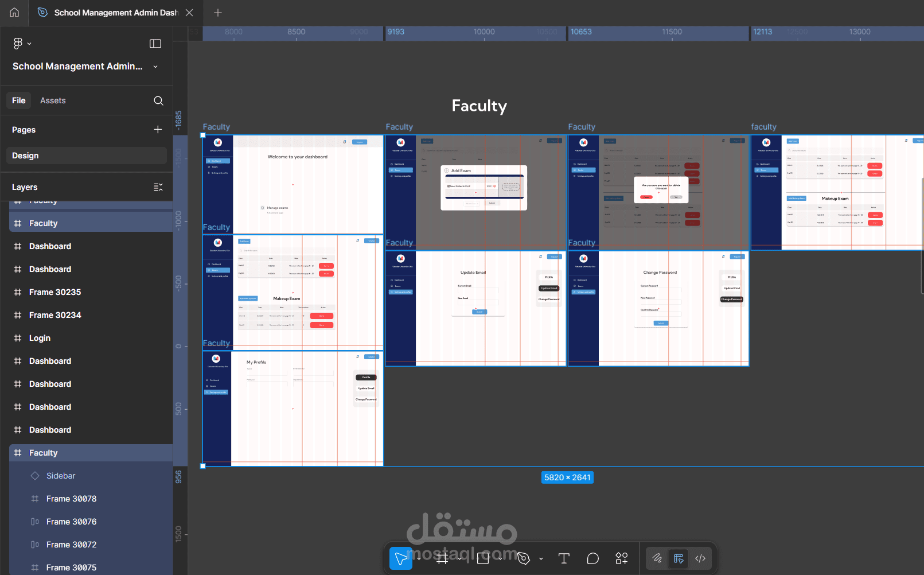The height and width of the screenshot is (575, 924).
Task: Select the Add Exam dialog frame
Action: pyautogui.click(x=475, y=193)
